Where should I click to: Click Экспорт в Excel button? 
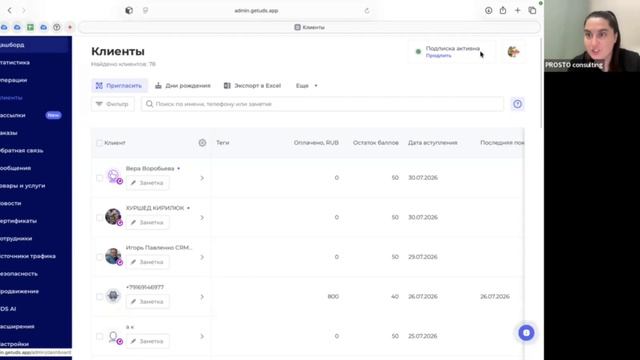252,86
